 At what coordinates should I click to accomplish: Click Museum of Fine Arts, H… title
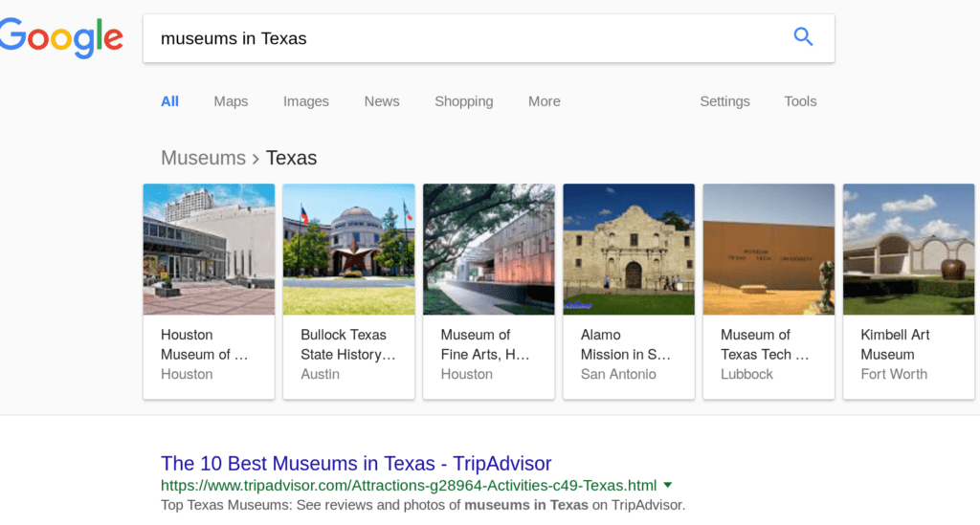[485, 344]
